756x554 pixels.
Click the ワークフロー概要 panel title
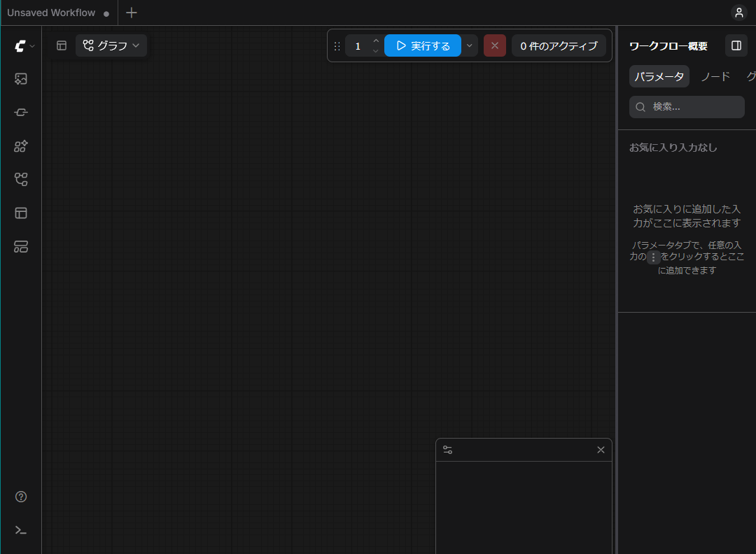[x=668, y=46]
